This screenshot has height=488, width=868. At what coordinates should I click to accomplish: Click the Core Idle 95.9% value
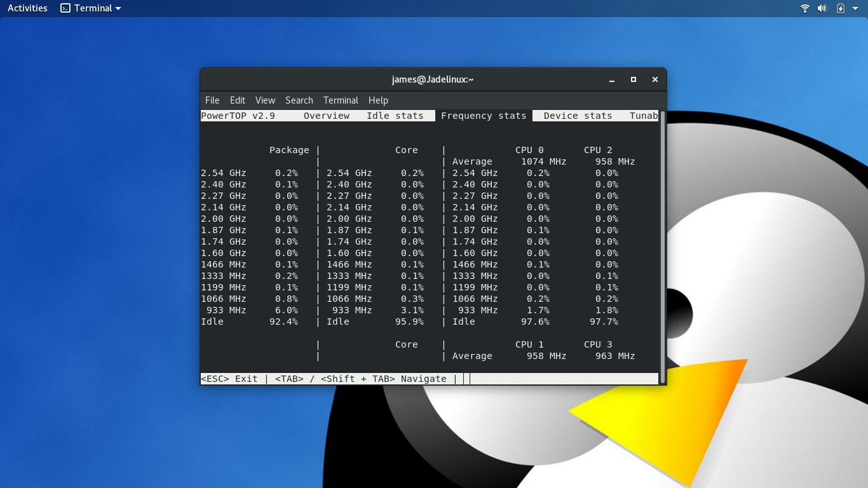tap(409, 322)
